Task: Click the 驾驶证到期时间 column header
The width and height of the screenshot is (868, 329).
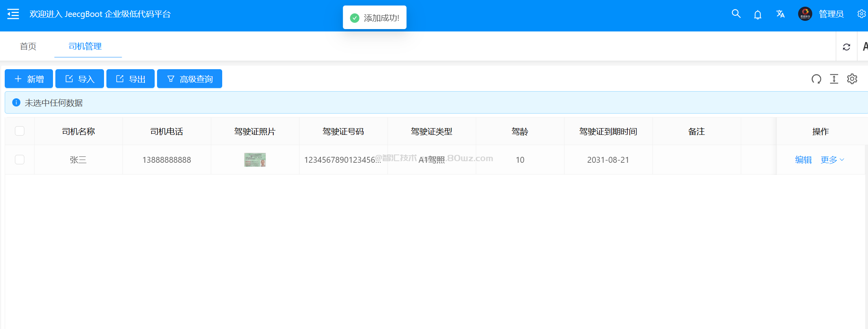Action: tap(608, 131)
